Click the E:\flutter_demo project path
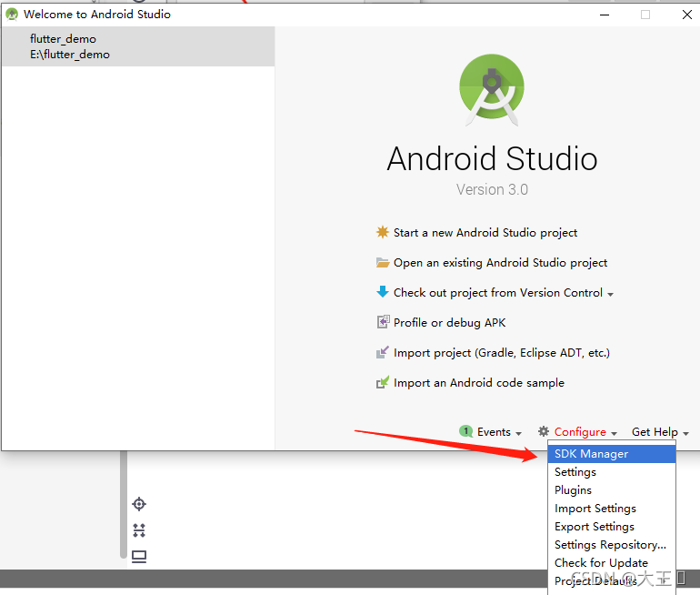 pos(70,55)
